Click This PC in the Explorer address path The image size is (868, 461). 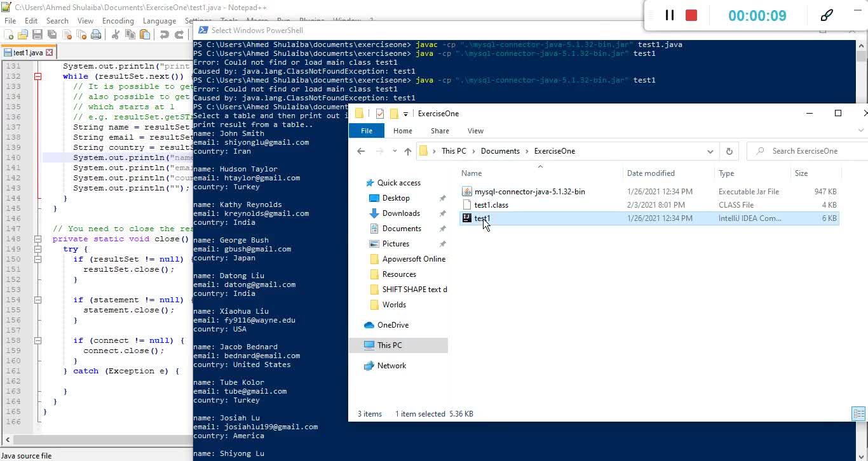click(x=454, y=151)
